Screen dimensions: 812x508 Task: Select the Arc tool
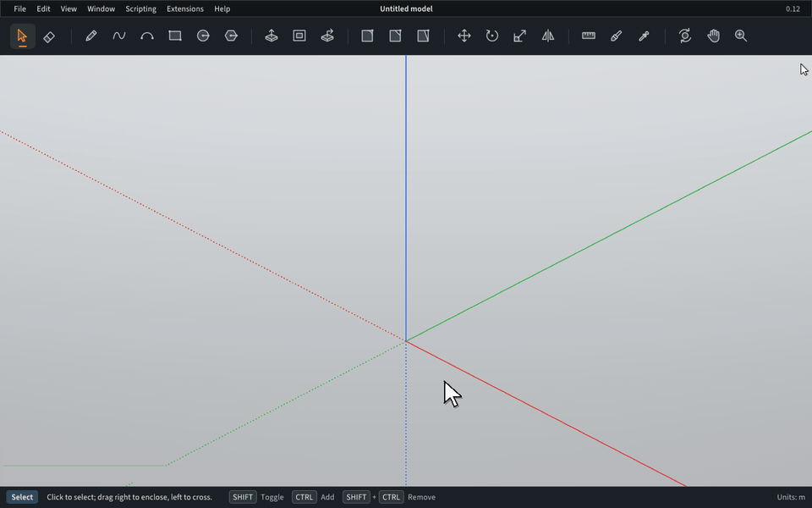pyautogui.click(x=147, y=36)
